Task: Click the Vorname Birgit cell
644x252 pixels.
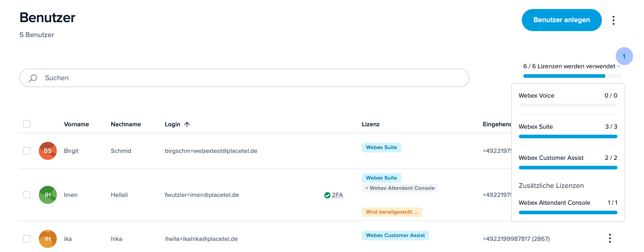Action: 71,151
